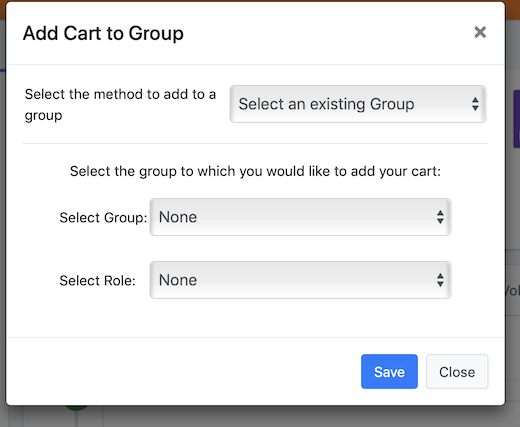520x427 pixels.
Task: Click the arrows icon in the Select Role field
Action: [x=440, y=280]
